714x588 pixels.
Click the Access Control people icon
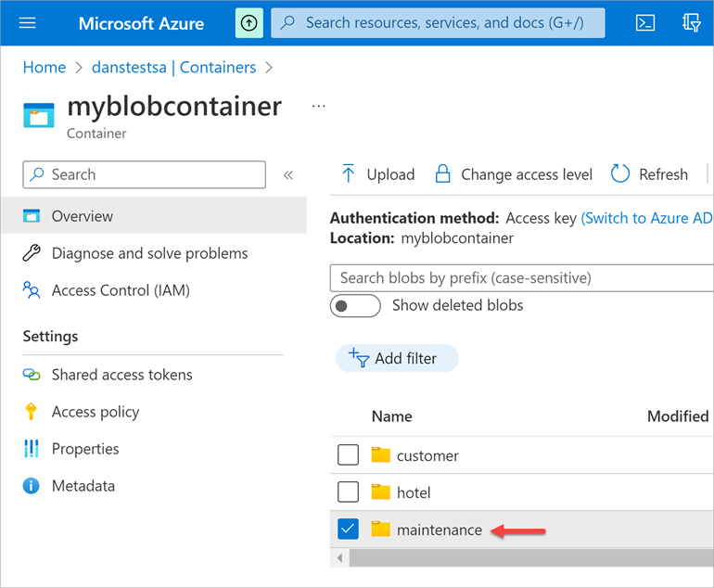32,289
